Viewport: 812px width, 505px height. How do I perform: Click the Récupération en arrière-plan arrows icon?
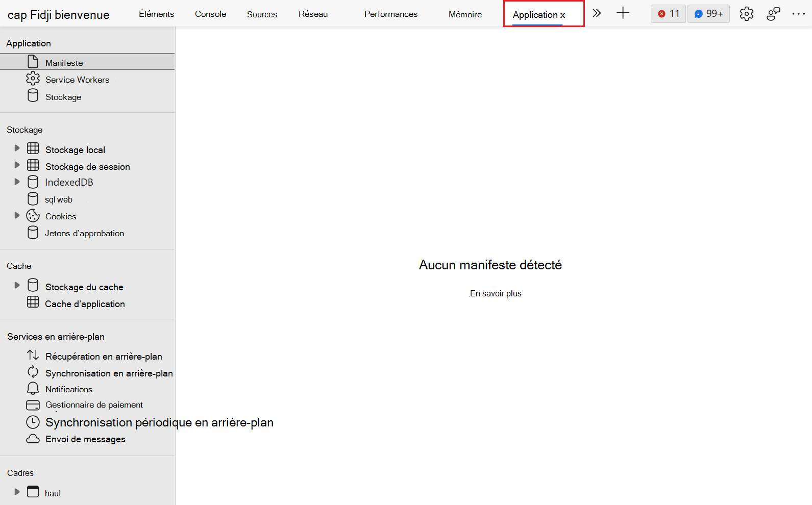click(x=33, y=355)
